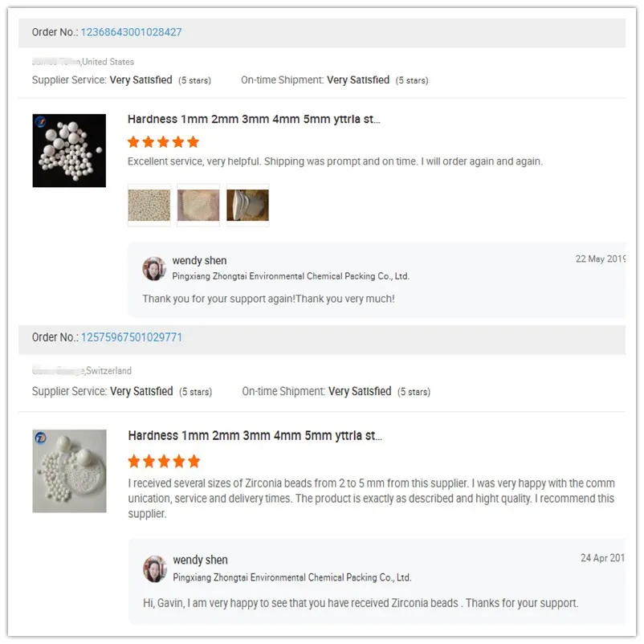Click Pingxiang Zhongtai company name in second reply
This screenshot has height=644, width=644.
pyautogui.click(x=291, y=577)
